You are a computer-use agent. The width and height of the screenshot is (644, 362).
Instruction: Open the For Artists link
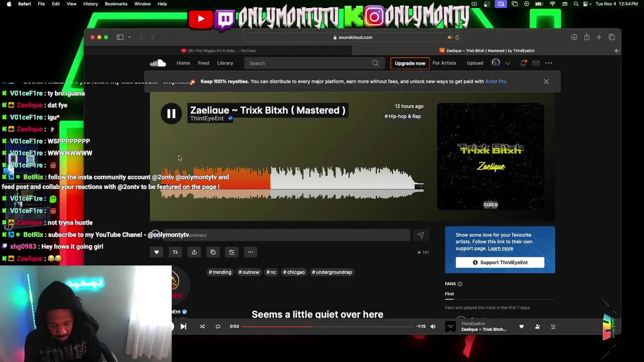pos(444,63)
